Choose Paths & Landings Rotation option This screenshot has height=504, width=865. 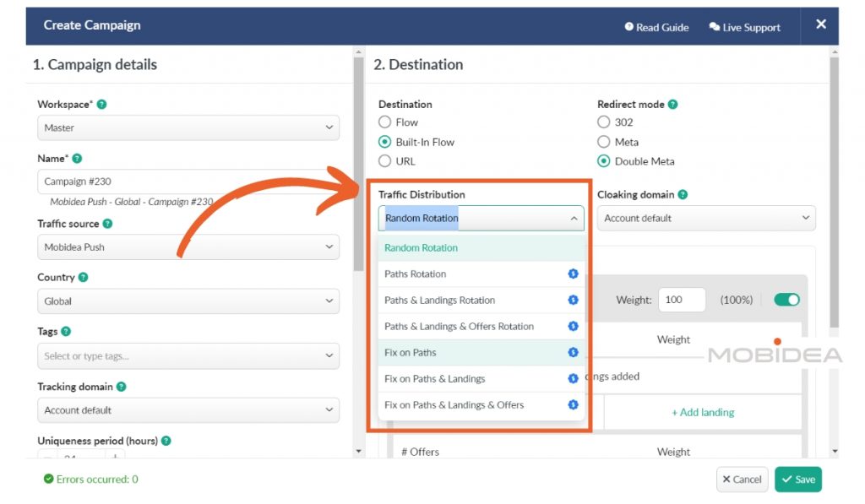click(x=439, y=301)
